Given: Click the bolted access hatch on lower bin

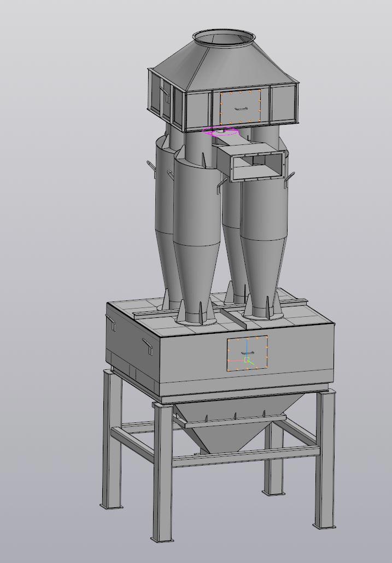Looking at the screenshot, I should tap(248, 354).
